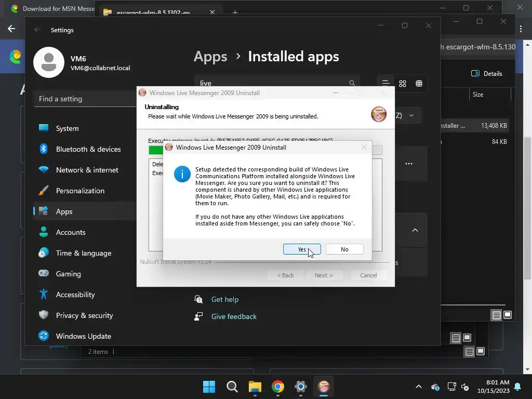The image size is (532, 399).
Task: Go back in Settings window
Action: click(37, 30)
